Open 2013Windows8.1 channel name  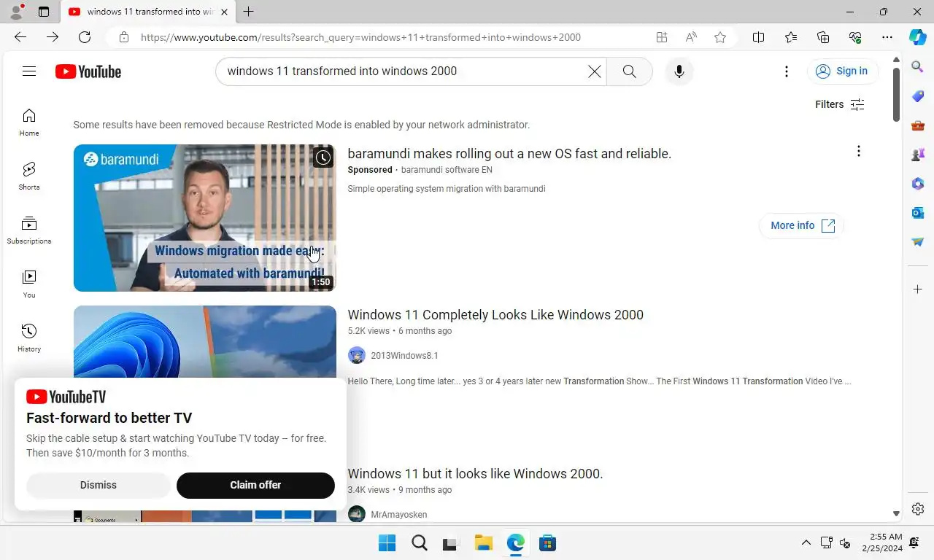point(404,356)
